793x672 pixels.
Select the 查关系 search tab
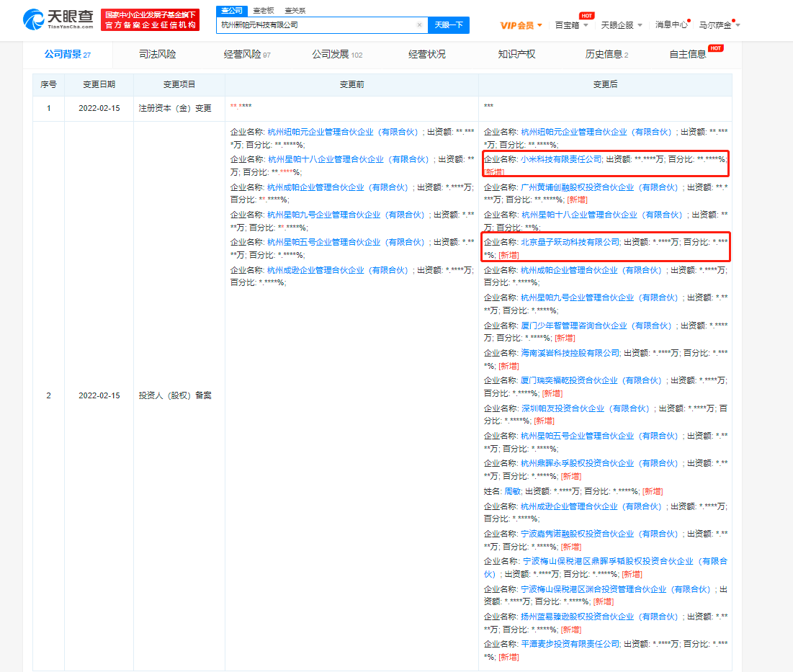coord(295,11)
